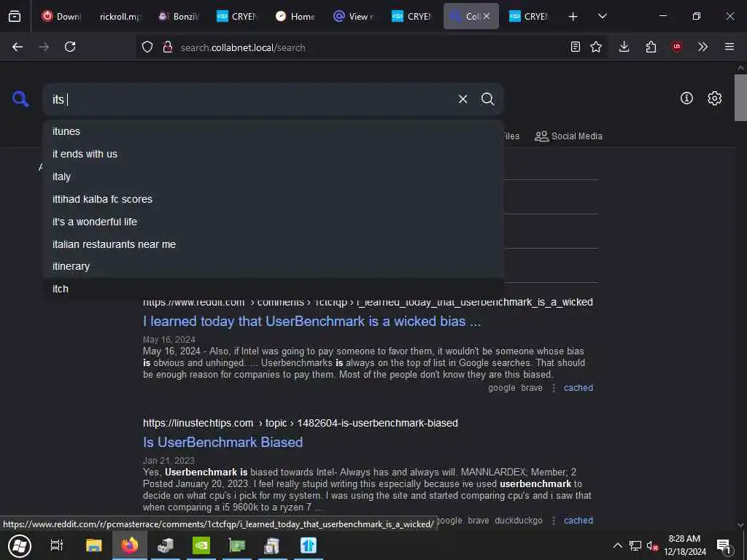
Task: Click the page vertical scrollbar thumb
Action: click(x=740, y=98)
